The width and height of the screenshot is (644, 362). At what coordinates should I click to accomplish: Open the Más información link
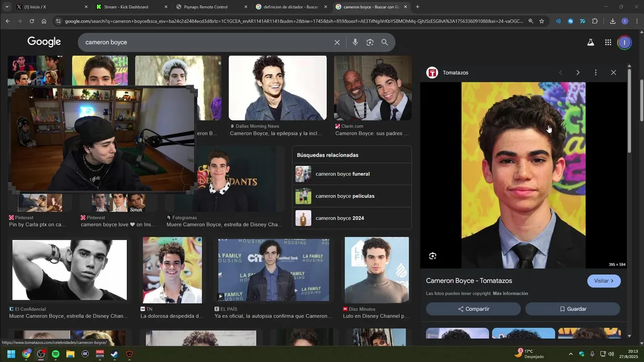[510, 293]
